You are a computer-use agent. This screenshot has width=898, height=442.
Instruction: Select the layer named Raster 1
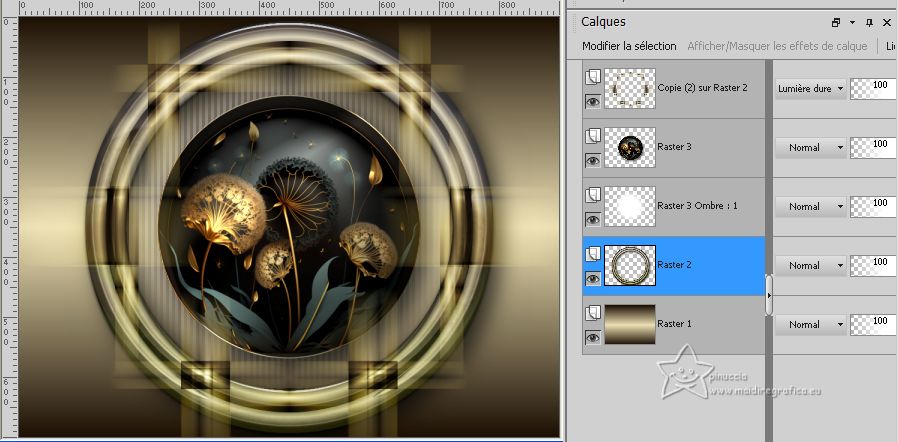click(674, 324)
